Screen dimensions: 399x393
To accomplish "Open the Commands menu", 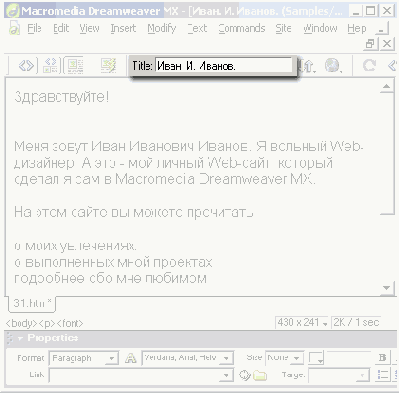I will pos(242,28).
